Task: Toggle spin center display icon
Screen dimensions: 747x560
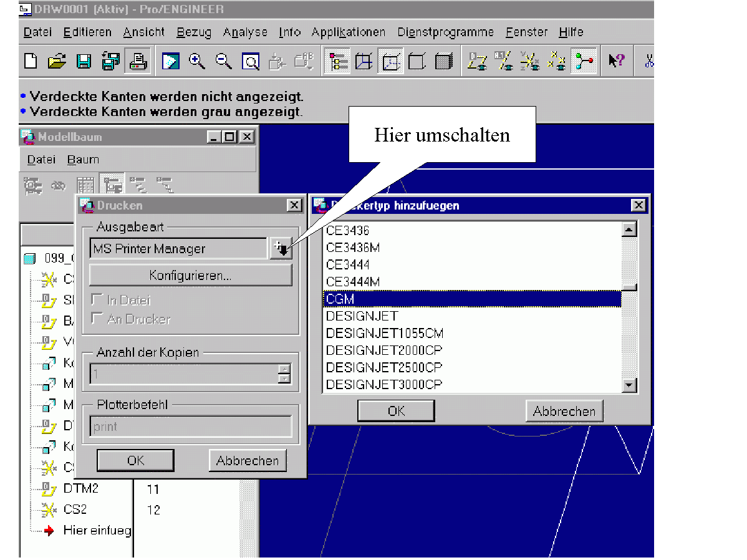Action: [584, 61]
